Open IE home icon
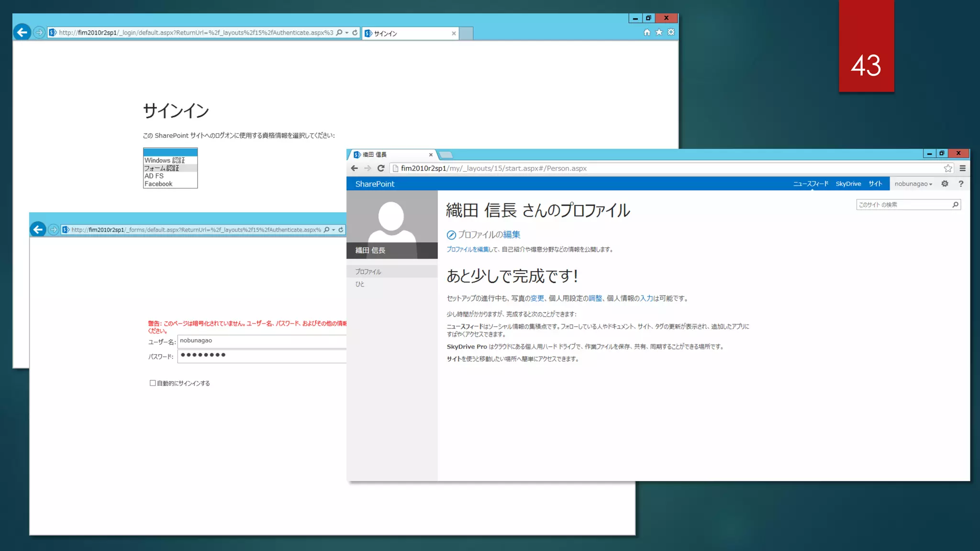This screenshot has height=551, width=980. coord(647,32)
